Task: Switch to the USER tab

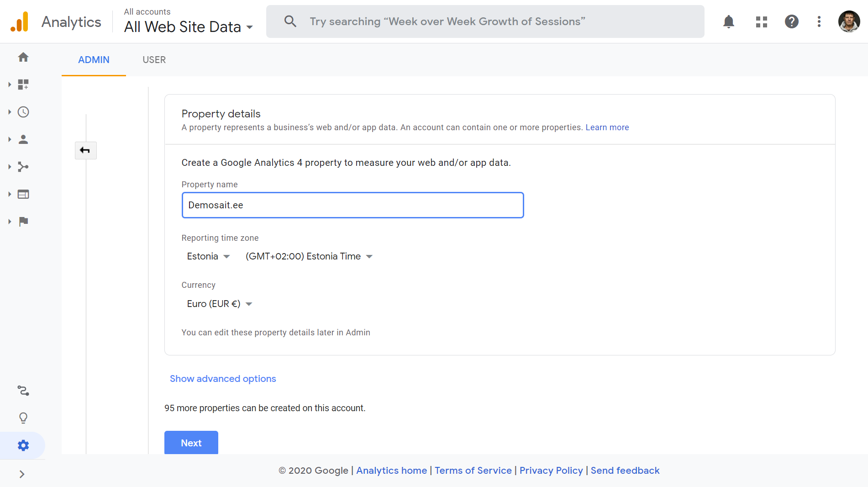Action: [x=154, y=60]
